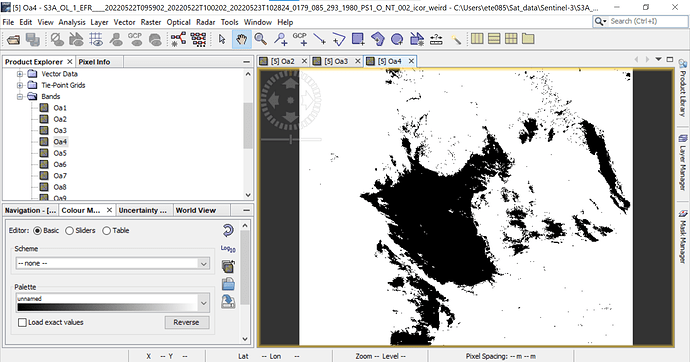This screenshot has width=690, height=362.
Task: Switch to the [5] Oa3 image tab
Action: coord(336,61)
